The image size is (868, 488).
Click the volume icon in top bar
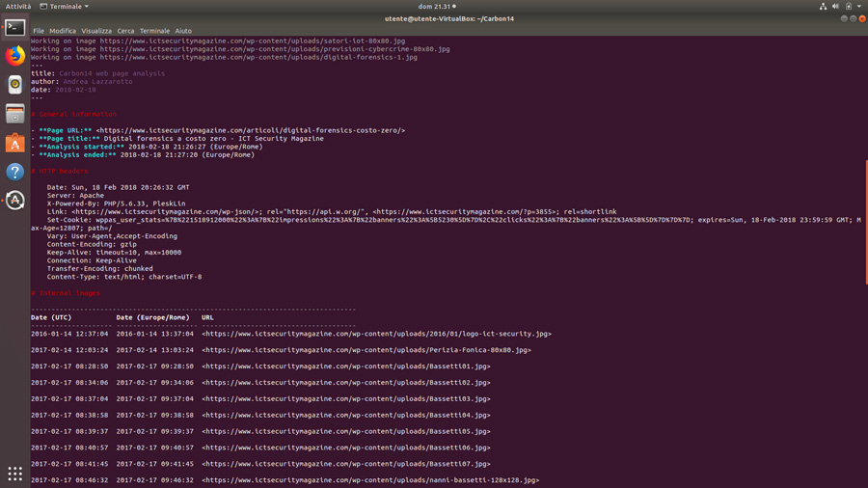(x=835, y=6)
